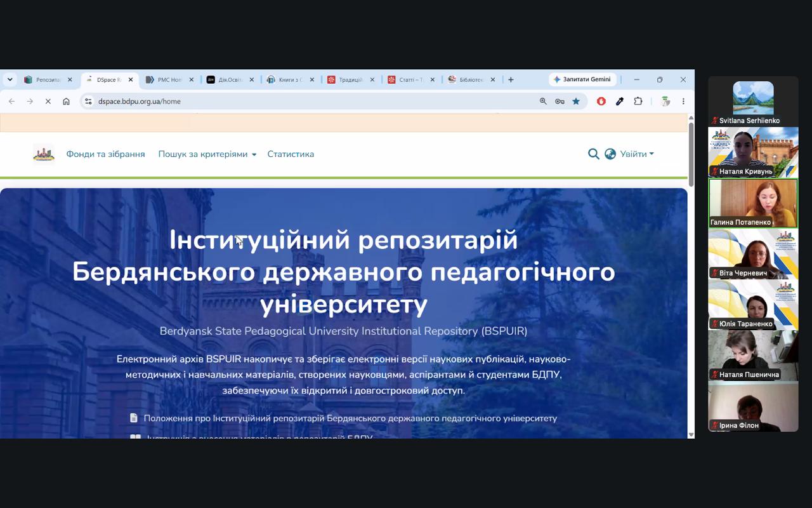Click the Запитати Gemini button
This screenshot has height=508, width=812.
582,79
